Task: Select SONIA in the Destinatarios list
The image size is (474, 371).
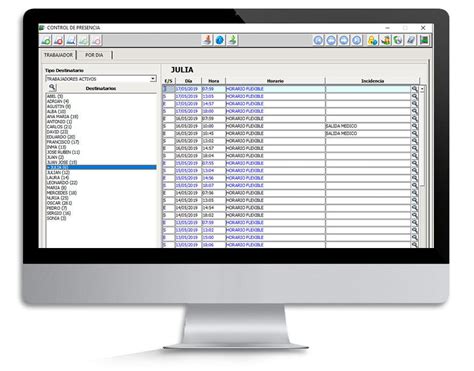Action: coord(56,218)
